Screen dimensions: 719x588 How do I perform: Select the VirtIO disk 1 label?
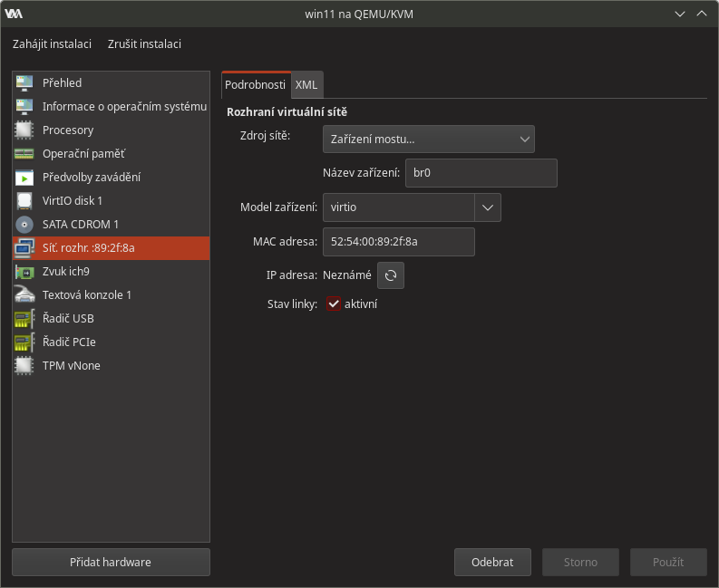(73, 201)
